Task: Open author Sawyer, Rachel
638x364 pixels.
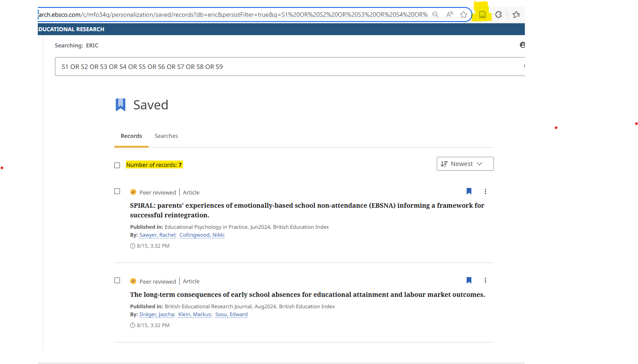Action: point(157,235)
